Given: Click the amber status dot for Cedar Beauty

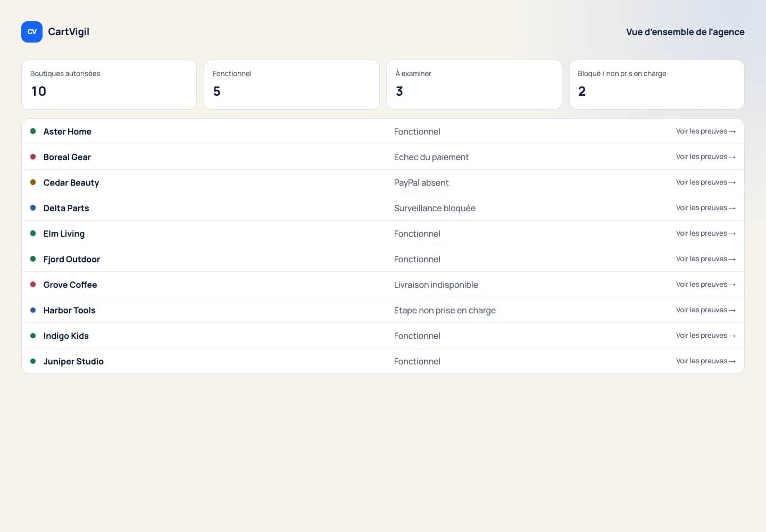Looking at the screenshot, I should [x=33, y=182].
